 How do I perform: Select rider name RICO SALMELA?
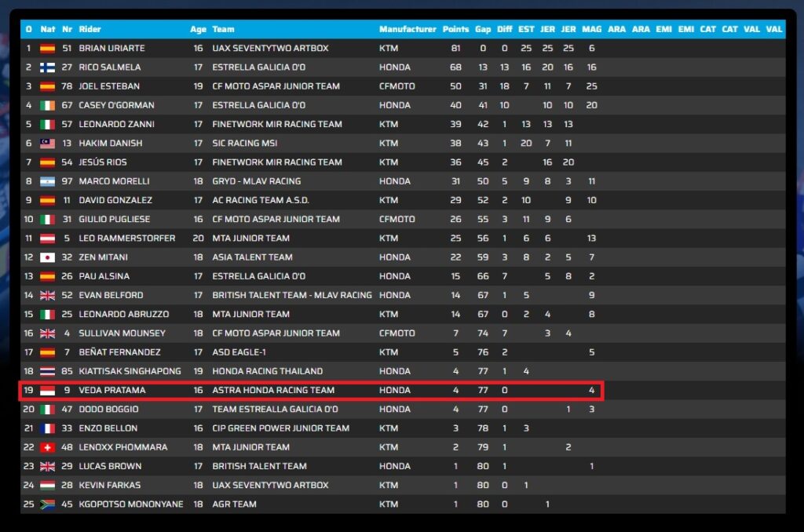[x=110, y=67]
